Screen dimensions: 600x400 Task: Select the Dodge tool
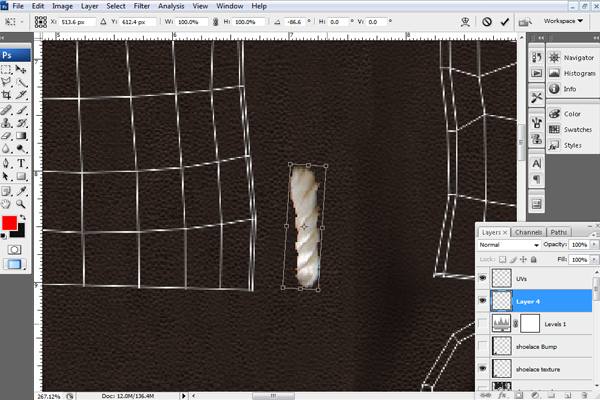(21, 149)
